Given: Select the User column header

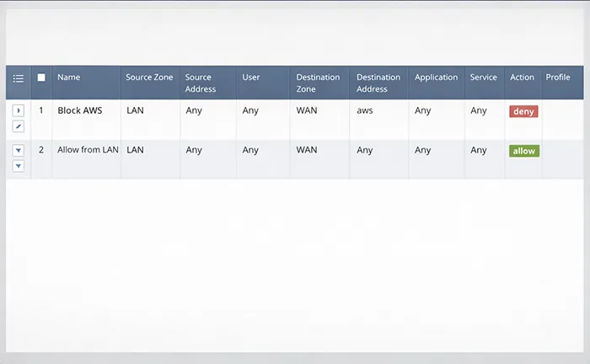Looking at the screenshot, I should [251, 78].
